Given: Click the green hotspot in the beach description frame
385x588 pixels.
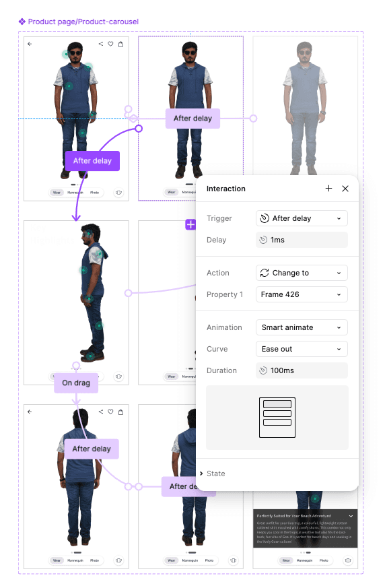Looking at the screenshot, I should [x=315, y=498].
